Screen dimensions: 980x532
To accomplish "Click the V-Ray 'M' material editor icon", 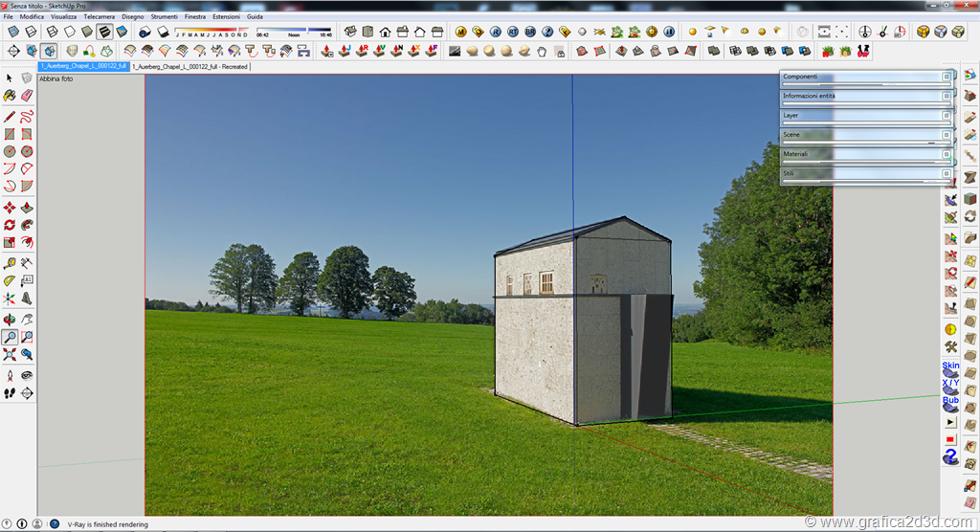I will point(460,33).
